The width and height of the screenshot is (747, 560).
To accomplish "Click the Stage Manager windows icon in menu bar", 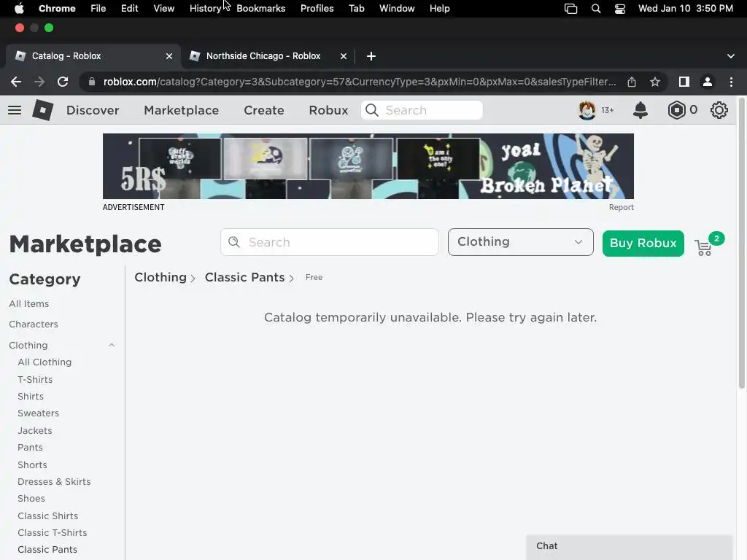I will (570, 9).
